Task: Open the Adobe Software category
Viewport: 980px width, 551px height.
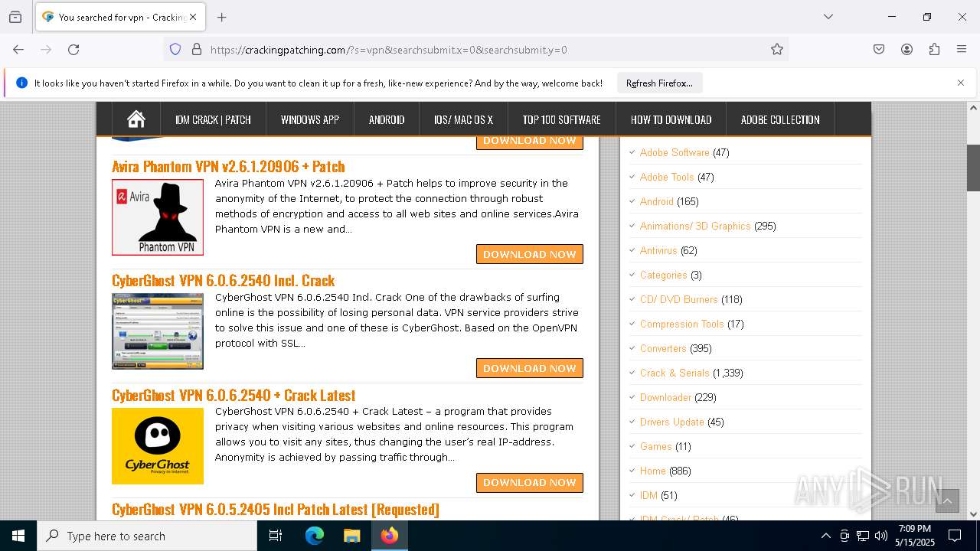Action: point(675,152)
